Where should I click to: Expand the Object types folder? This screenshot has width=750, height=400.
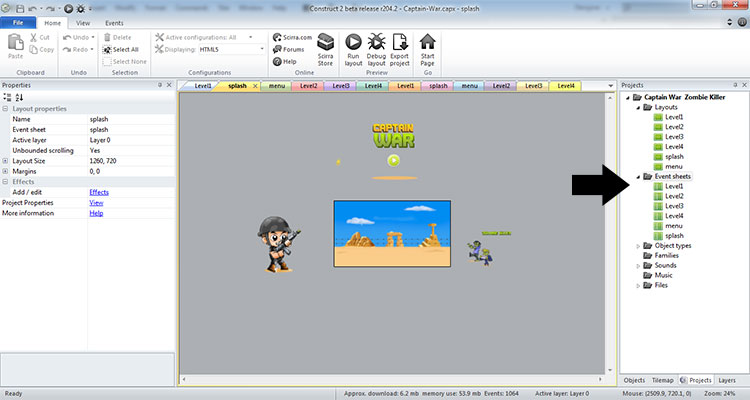click(638, 245)
